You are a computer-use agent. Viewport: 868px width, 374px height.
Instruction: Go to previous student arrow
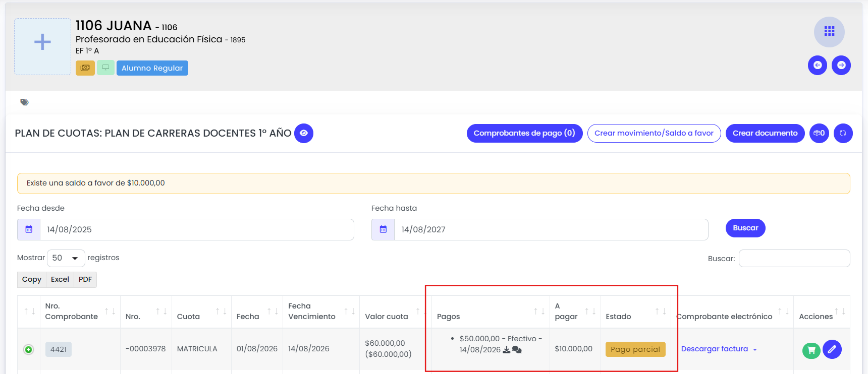[818, 65]
